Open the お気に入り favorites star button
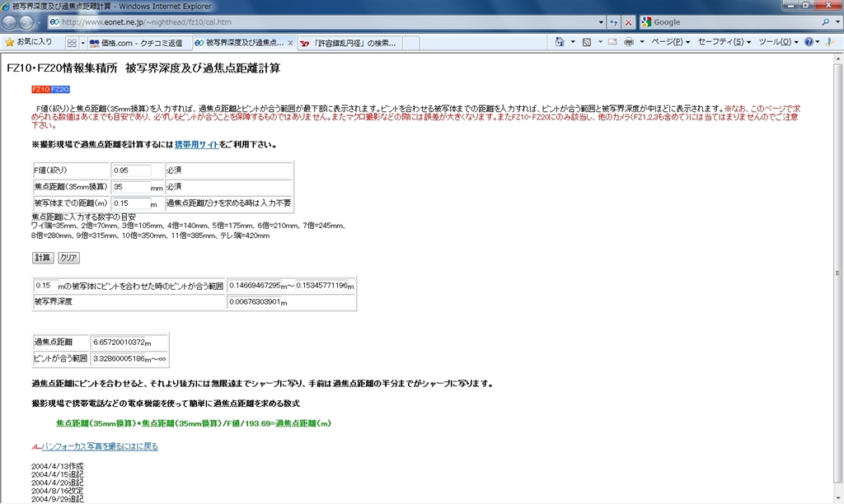 [x=29, y=42]
